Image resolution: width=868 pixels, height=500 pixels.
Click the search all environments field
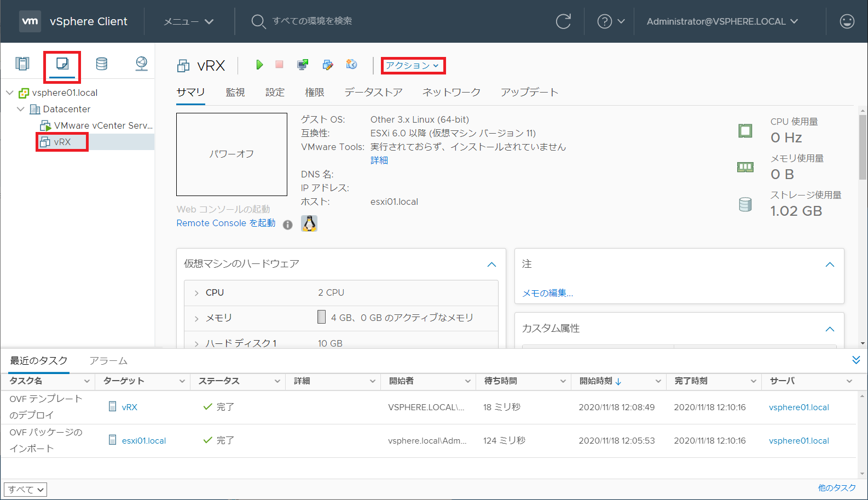pyautogui.click(x=312, y=21)
